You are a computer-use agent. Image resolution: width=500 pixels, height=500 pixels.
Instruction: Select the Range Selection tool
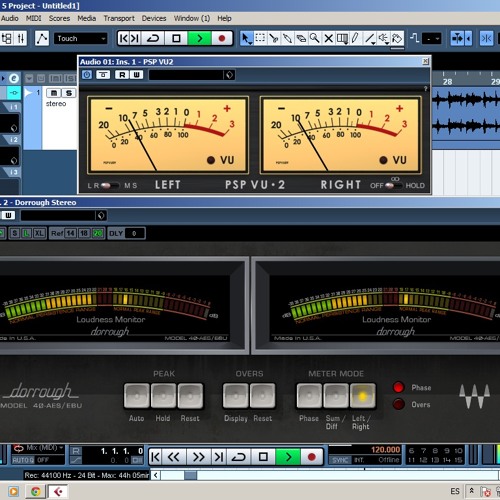click(260, 39)
